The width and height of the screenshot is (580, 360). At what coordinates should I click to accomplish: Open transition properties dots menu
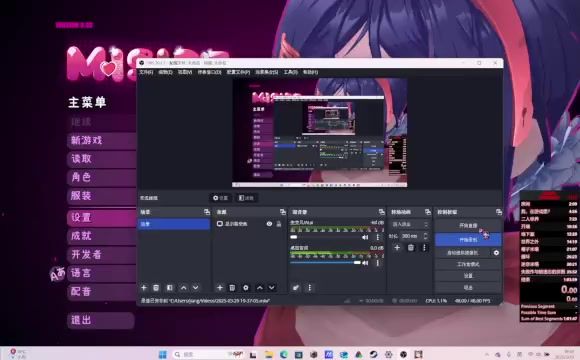(x=424, y=248)
